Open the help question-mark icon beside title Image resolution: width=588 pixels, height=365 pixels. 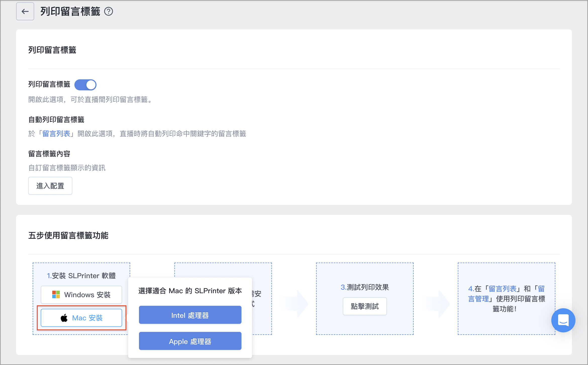tap(109, 12)
